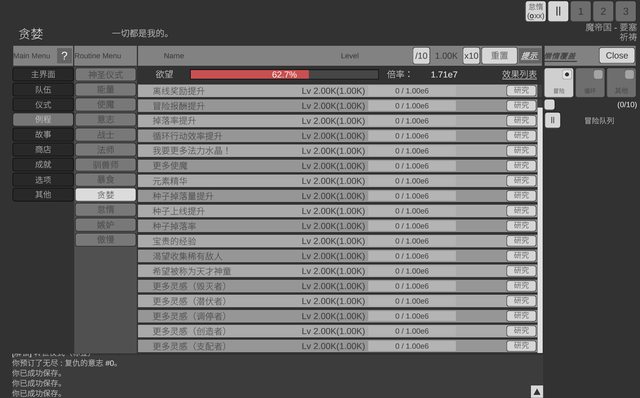Select speed preset 2

coord(603,11)
